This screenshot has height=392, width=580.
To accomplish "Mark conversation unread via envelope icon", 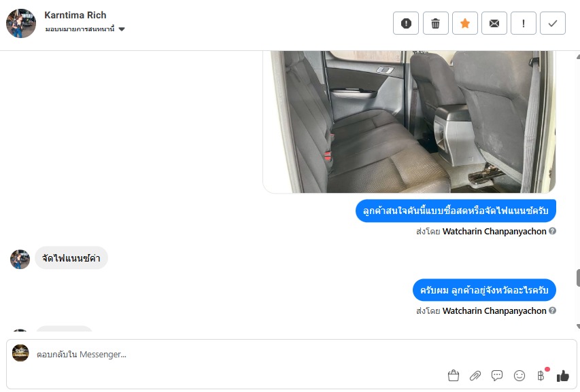I will tap(494, 23).
